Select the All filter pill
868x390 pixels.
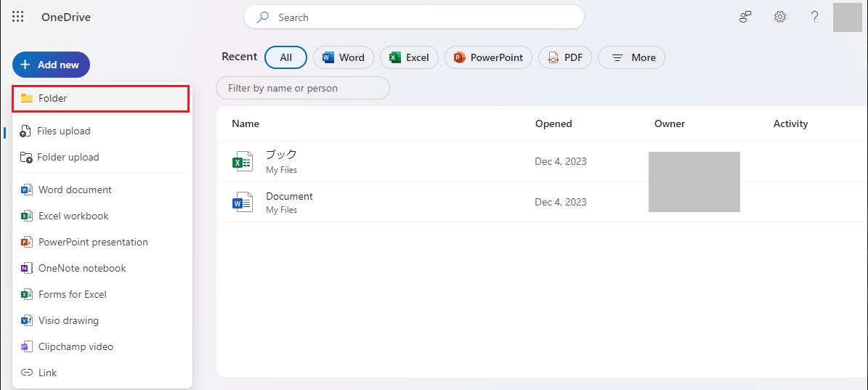click(x=285, y=57)
